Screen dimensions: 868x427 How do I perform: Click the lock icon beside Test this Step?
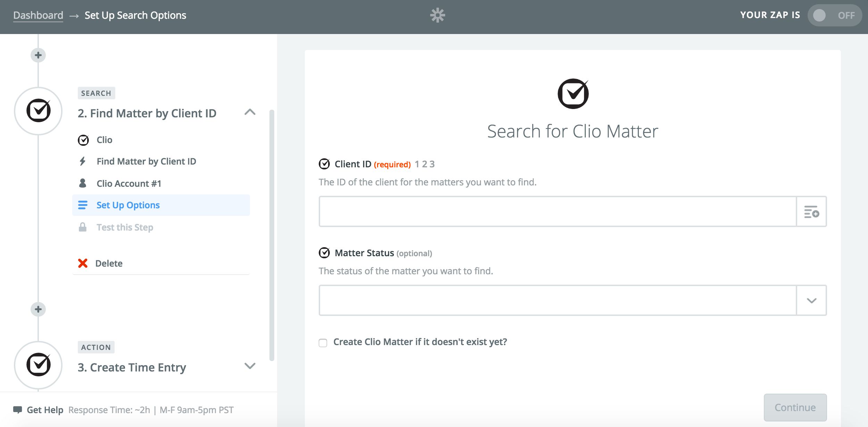tap(83, 227)
